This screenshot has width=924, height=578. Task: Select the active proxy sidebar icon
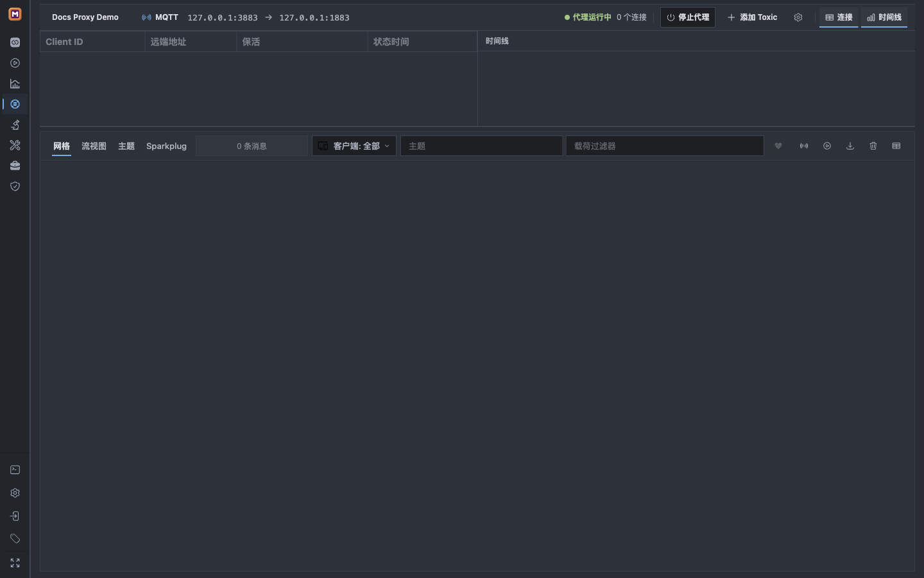pos(15,104)
